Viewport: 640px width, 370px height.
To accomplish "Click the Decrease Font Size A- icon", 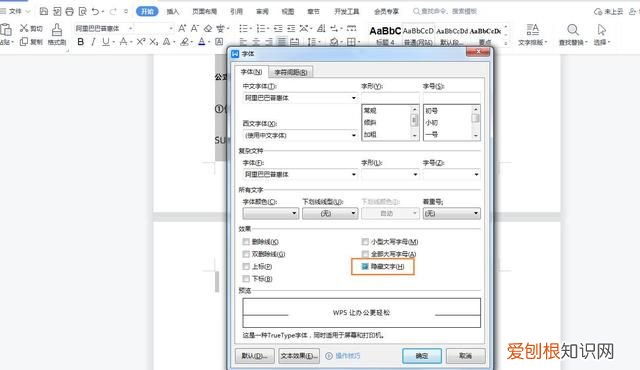I will point(195,28).
